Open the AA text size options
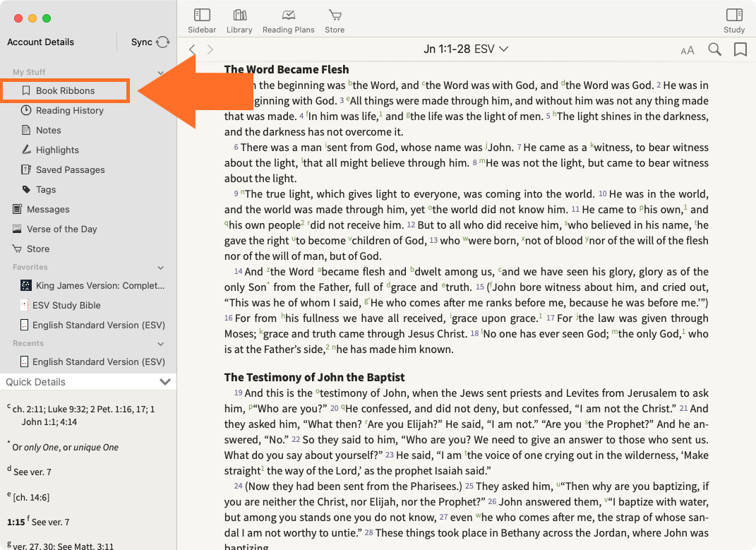The height and width of the screenshot is (550, 756). coord(688,50)
